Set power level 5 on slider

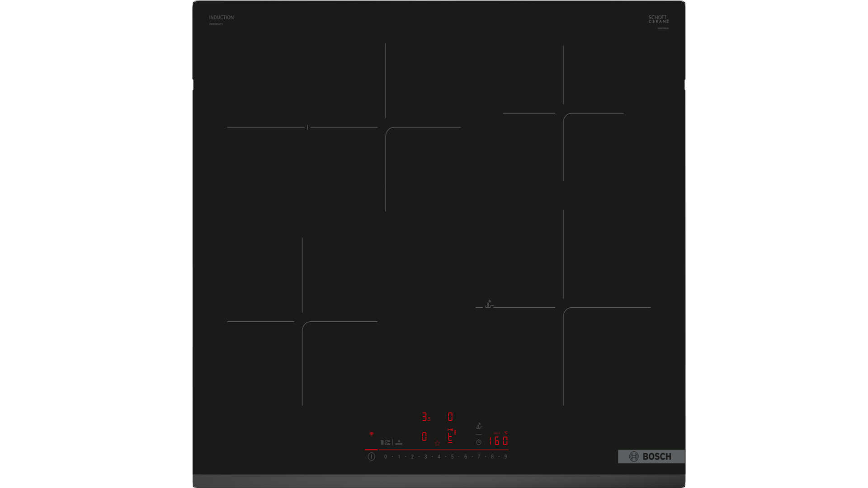[452, 457]
